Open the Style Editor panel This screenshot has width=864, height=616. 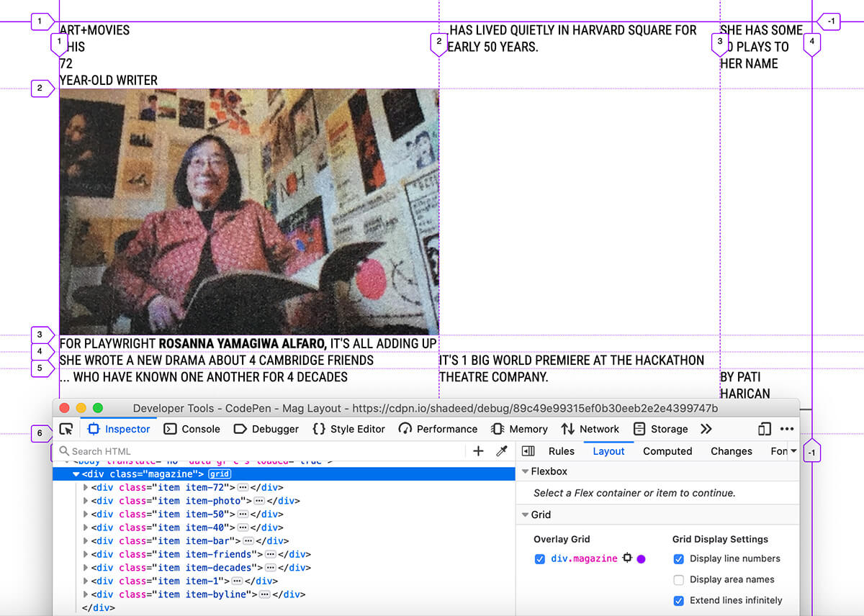click(349, 429)
